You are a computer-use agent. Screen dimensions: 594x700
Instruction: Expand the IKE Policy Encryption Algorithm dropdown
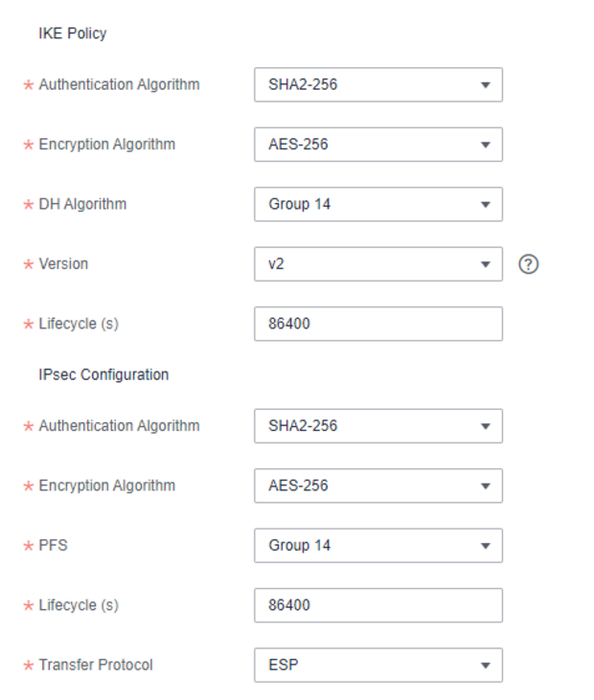[377, 145]
